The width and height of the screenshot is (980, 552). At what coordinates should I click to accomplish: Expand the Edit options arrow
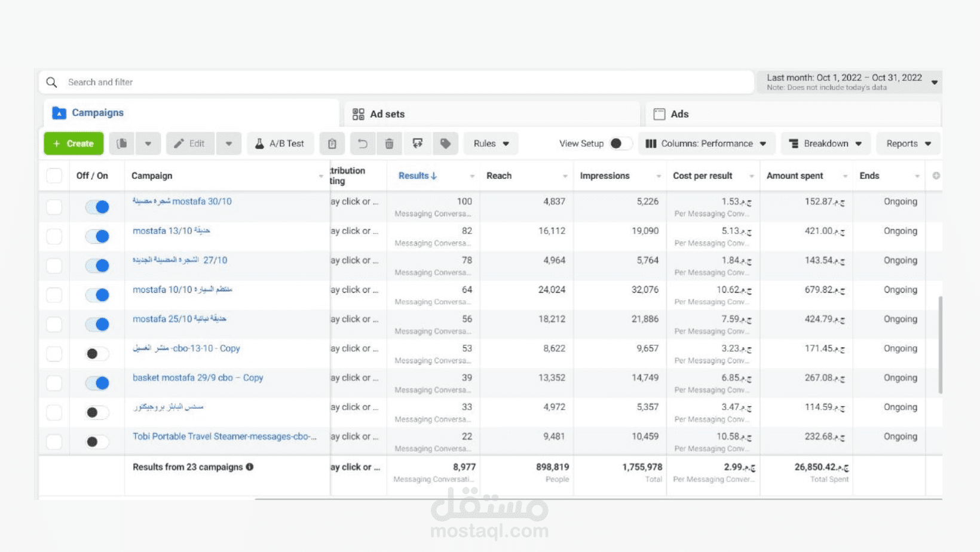coord(229,143)
